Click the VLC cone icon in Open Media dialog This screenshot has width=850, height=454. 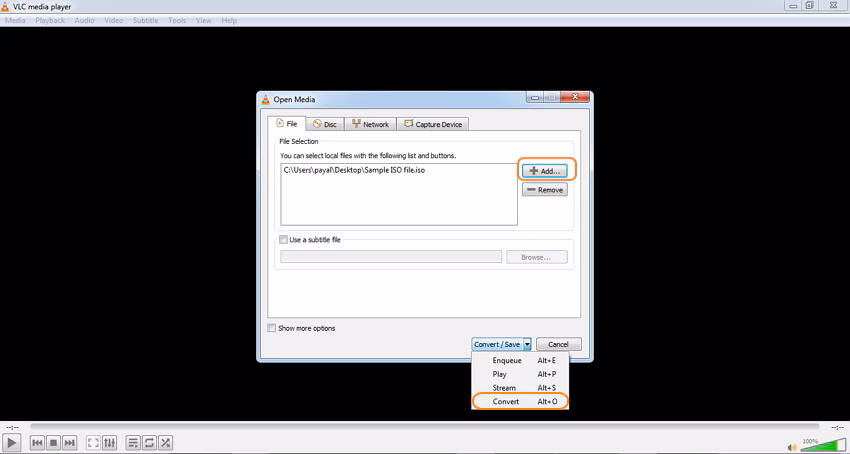coord(266,99)
